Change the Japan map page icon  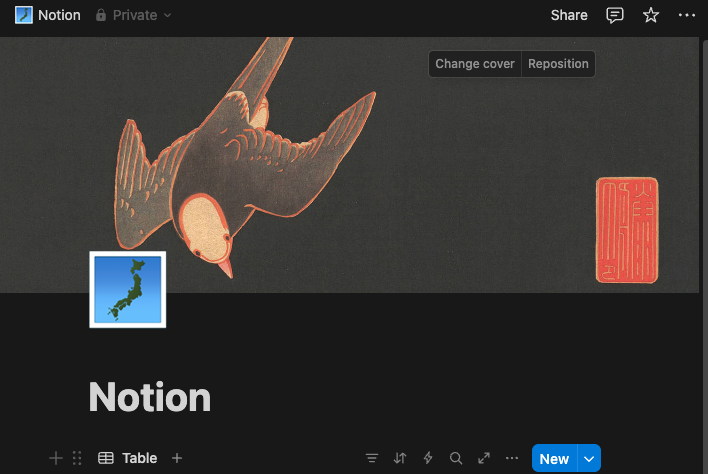click(x=128, y=289)
